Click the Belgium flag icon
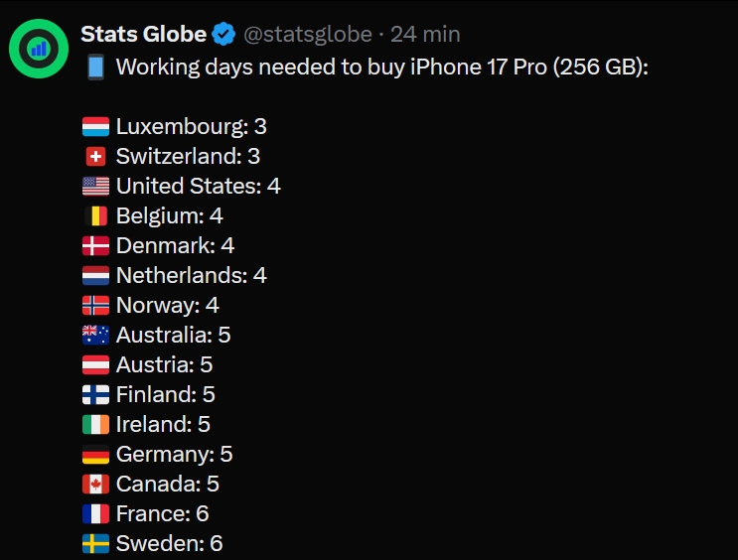The width and height of the screenshot is (738, 560). pos(95,216)
